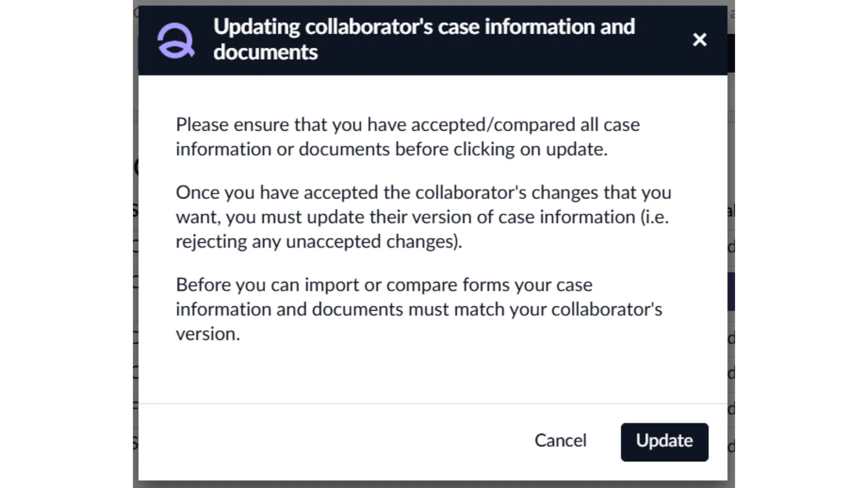Image resolution: width=868 pixels, height=488 pixels.
Task: Click empty footer area left of Cancel
Action: click(325, 442)
